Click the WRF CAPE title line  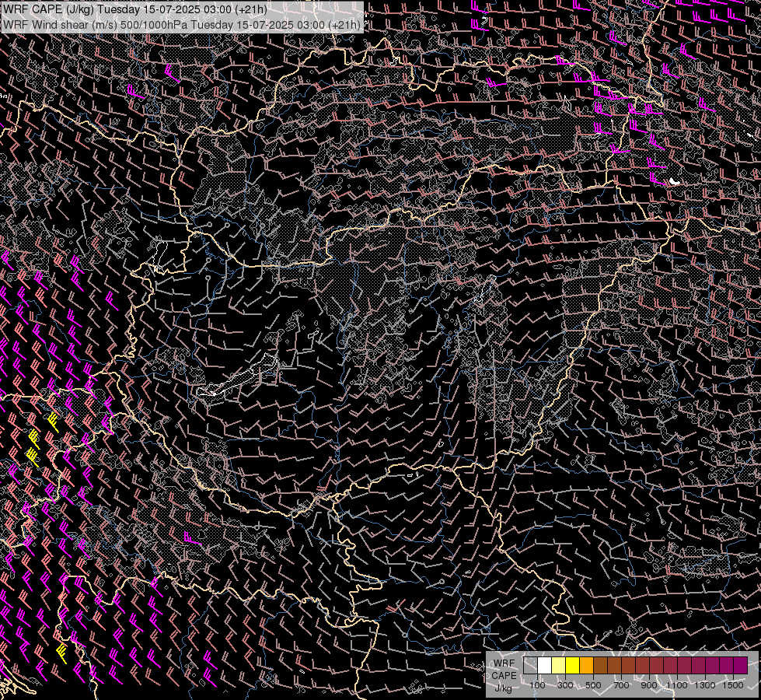pyautogui.click(x=135, y=9)
